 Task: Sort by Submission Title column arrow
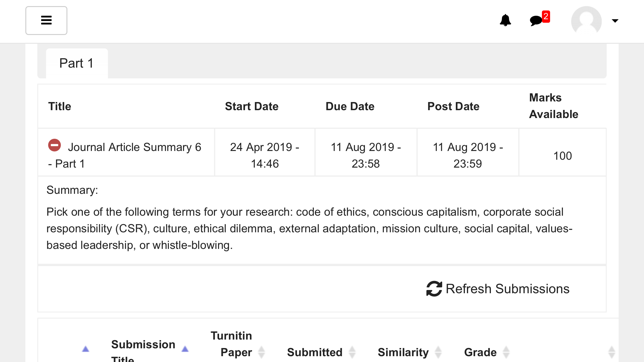(185, 349)
